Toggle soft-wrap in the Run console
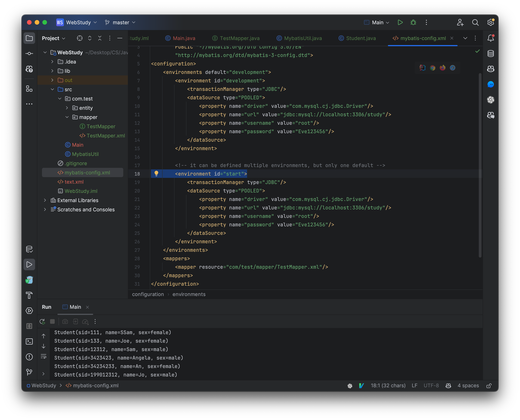Image resolution: width=520 pixels, height=420 pixels. [44, 356]
